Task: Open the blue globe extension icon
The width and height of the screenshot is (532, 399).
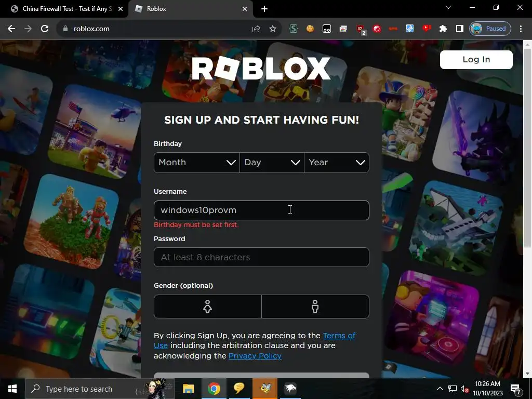Action: click(409, 29)
